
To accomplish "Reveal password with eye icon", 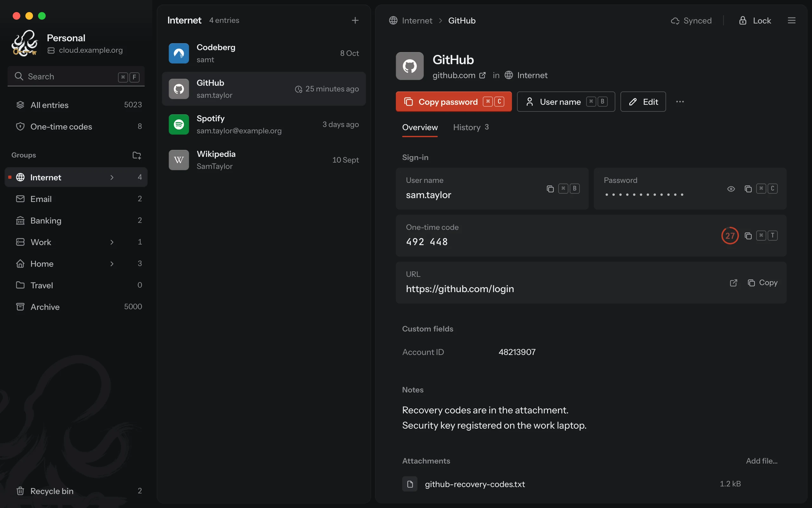I will click(x=731, y=189).
